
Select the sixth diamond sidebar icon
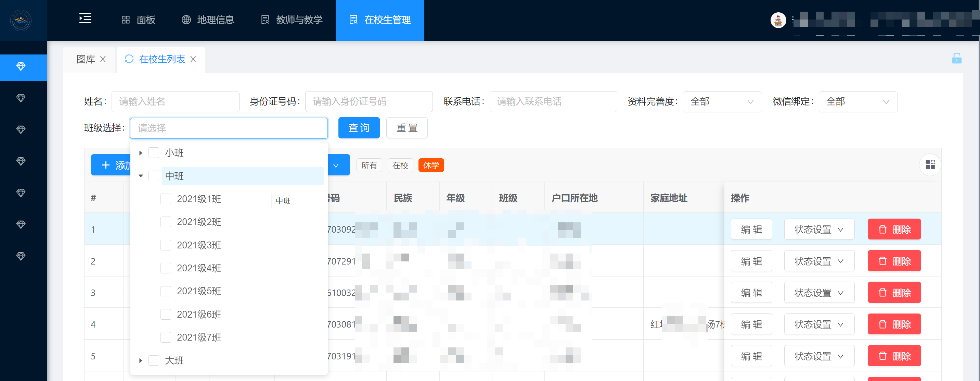21,225
